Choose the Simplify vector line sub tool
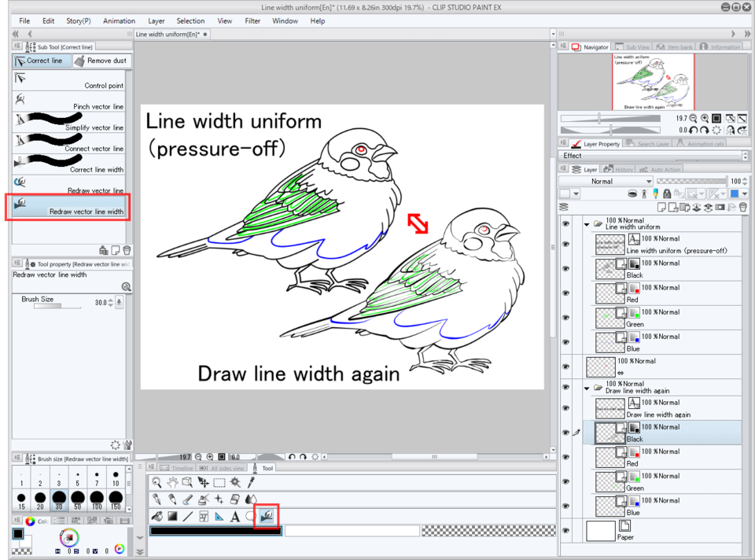The height and width of the screenshot is (560, 755). pyautogui.click(x=68, y=123)
